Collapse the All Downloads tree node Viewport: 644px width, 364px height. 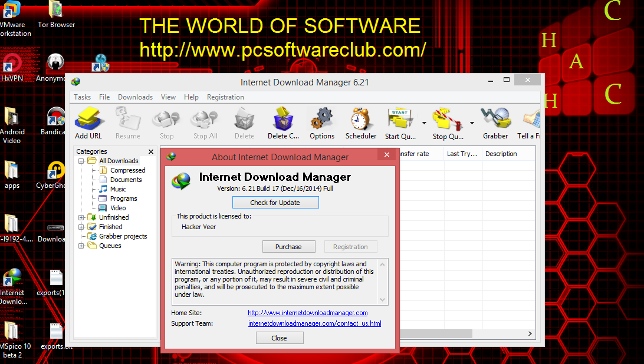[81, 161]
